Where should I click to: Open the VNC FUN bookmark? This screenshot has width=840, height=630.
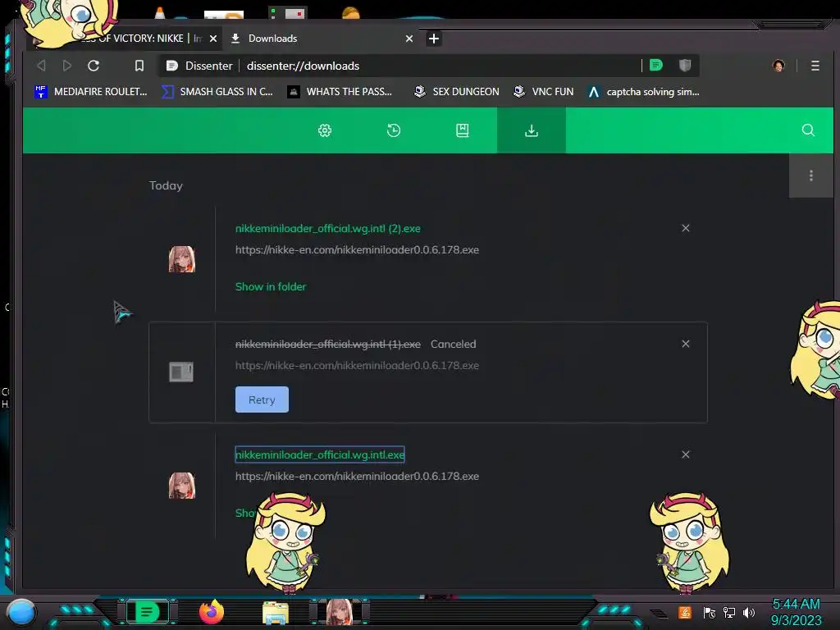543,92
